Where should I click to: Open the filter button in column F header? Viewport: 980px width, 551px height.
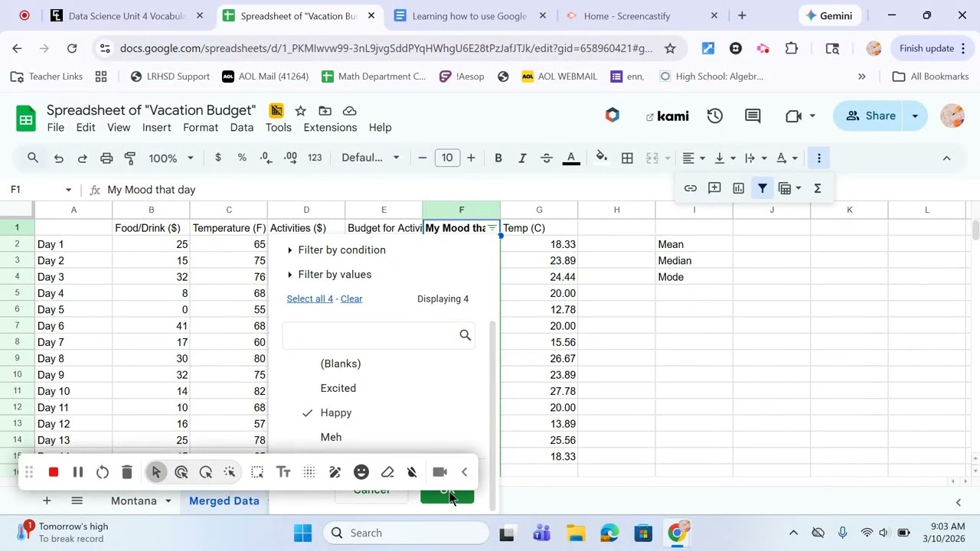492,228
